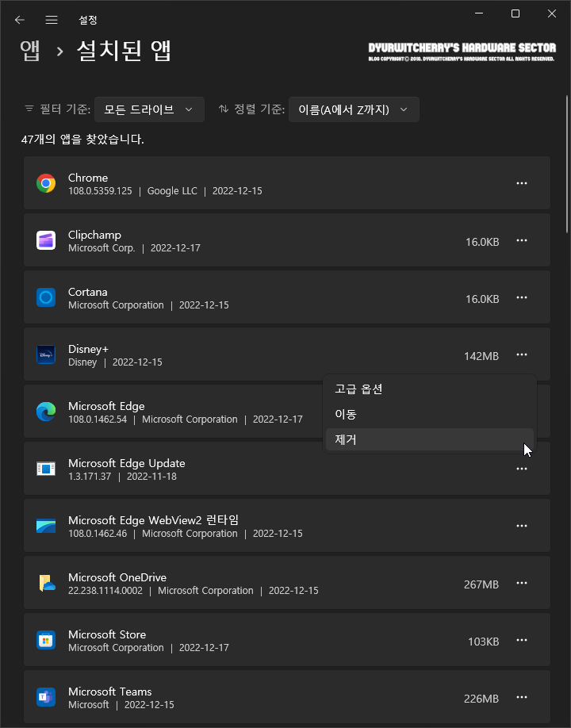Click the Disney+ app name
Image resolution: width=571 pixels, height=728 pixels.
[88, 349]
